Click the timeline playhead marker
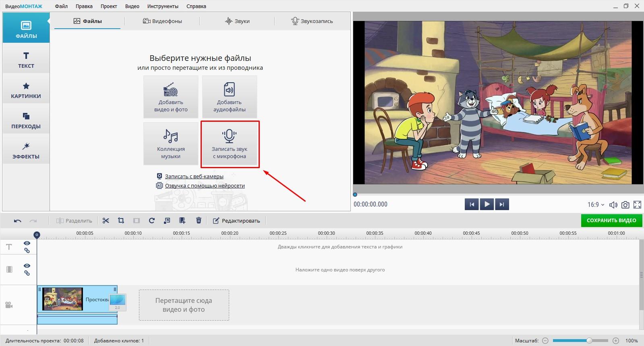This screenshot has height=346, width=644. [x=37, y=235]
